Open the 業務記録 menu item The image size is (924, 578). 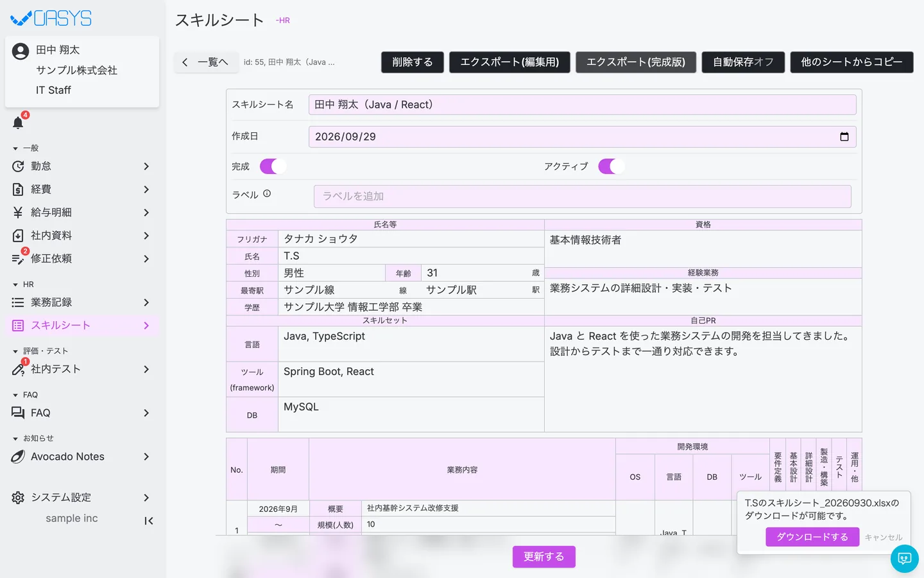pos(82,302)
